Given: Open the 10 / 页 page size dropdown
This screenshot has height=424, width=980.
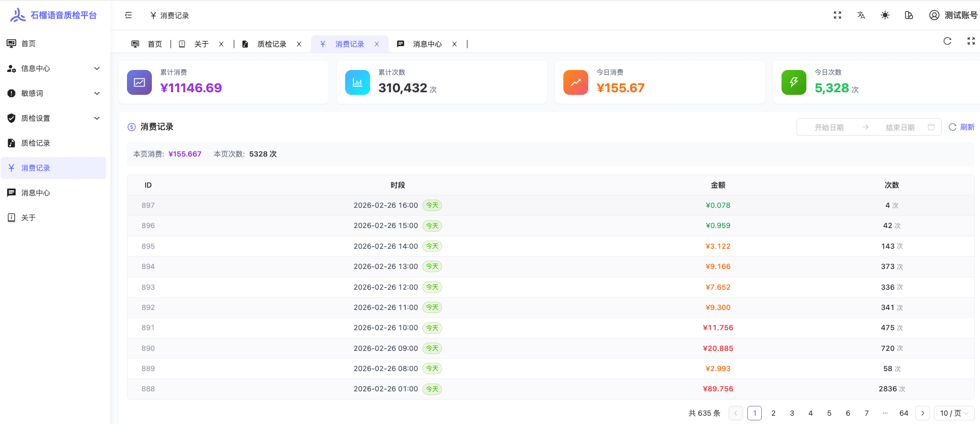Looking at the screenshot, I should 954,413.
